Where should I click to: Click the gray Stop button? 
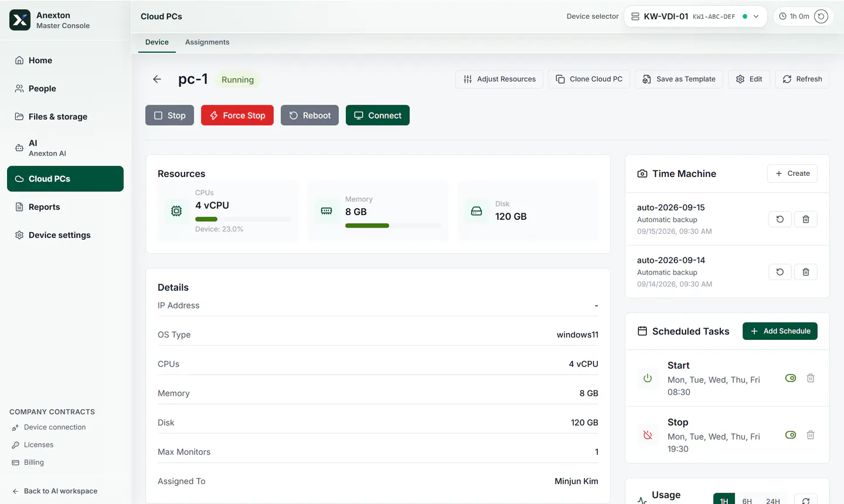coord(169,115)
